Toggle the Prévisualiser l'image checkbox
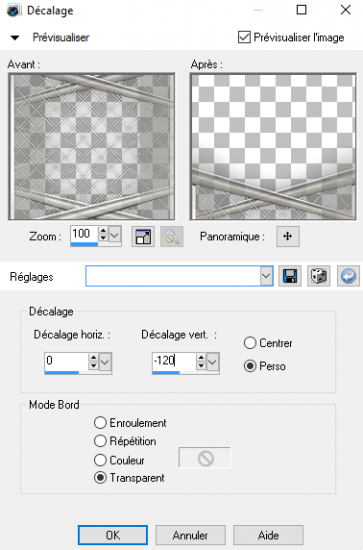This screenshot has height=550, width=363. pyautogui.click(x=244, y=37)
